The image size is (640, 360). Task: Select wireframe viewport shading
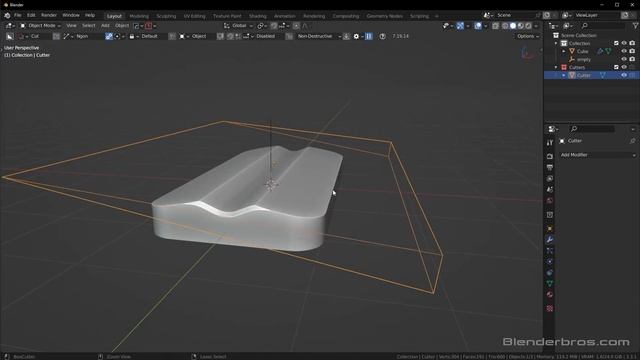[x=505, y=26]
